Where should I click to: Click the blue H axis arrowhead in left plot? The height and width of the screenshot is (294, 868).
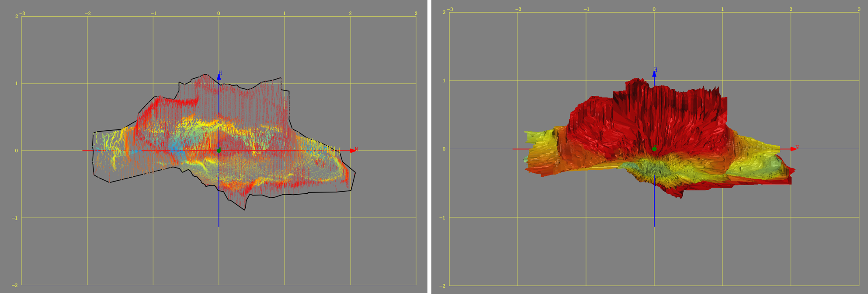pyautogui.click(x=219, y=77)
